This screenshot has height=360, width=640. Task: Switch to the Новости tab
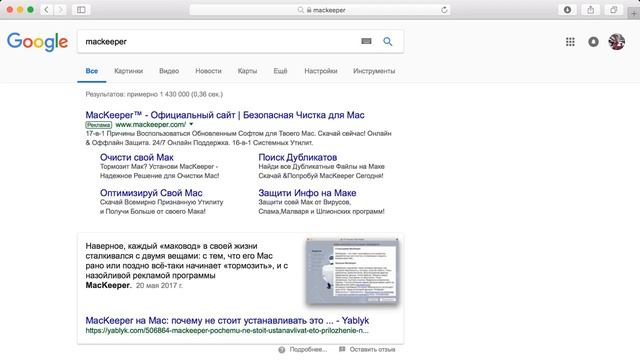click(208, 71)
